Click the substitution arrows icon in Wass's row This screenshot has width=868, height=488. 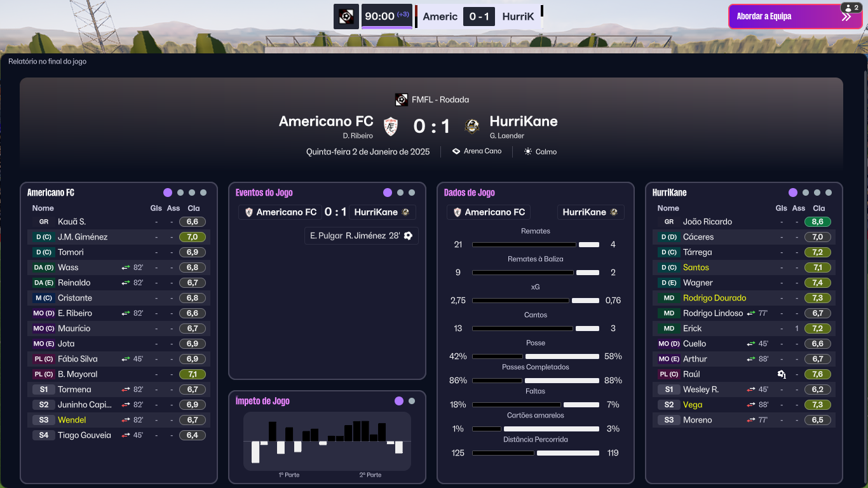pos(126,268)
